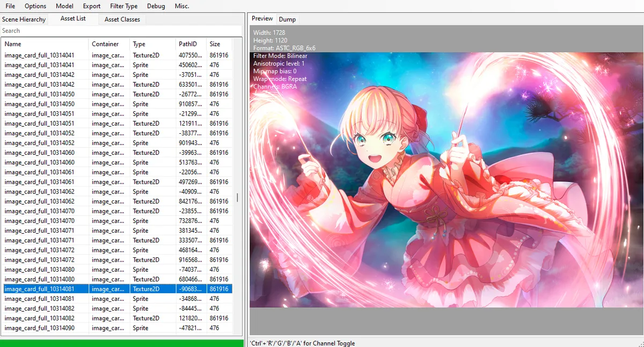Viewport: 644px width, 347px height.
Task: Select image_card_full_10314042 Sprite row
Action: click(x=117, y=75)
